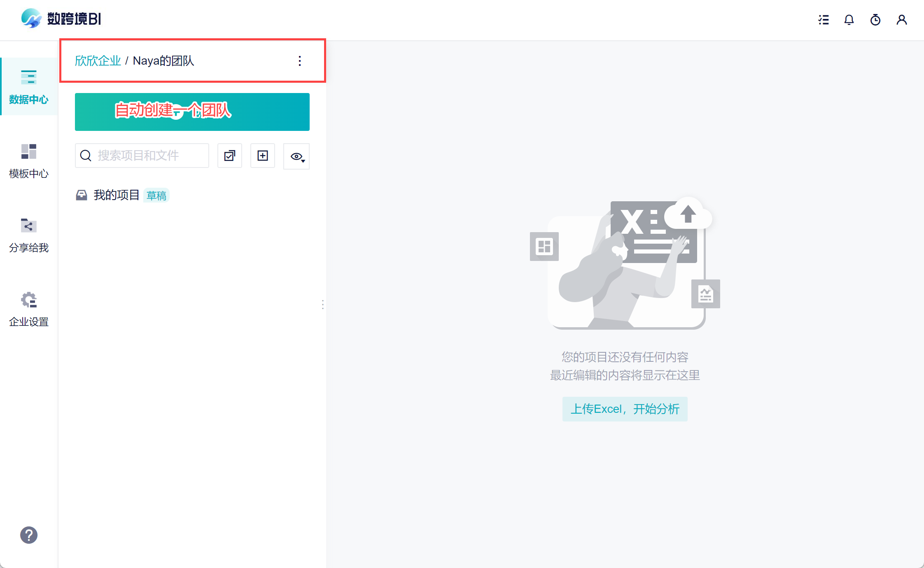Open the eye icon dropdown arrow
This screenshot has height=568, width=924.
[x=303, y=161]
